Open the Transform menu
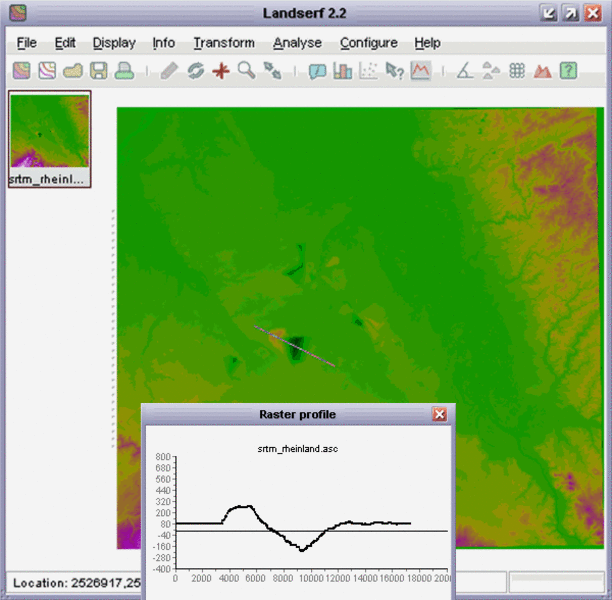The height and width of the screenshot is (600, 612). pyautogui.click(x=224, y=43)
